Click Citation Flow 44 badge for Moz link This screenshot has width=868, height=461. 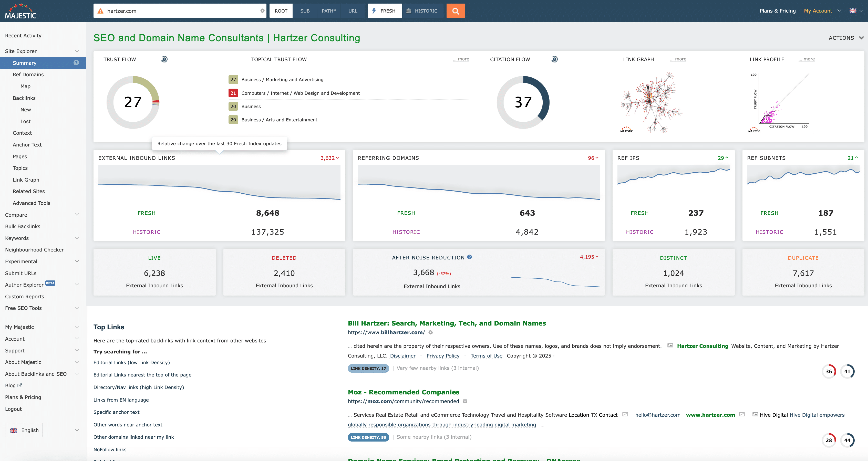pyautogui.click(x=847, y=440)
